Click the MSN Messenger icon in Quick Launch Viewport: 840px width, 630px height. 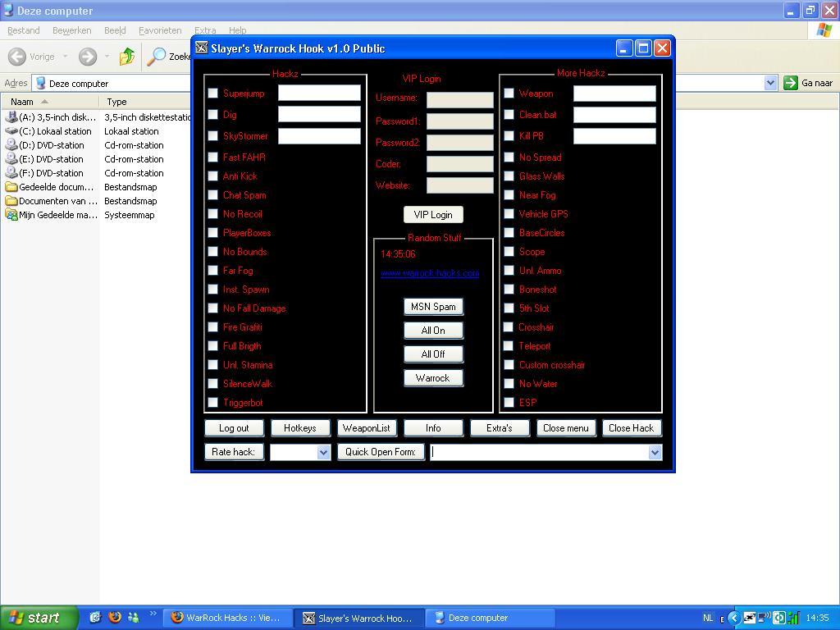coord(133,617)
